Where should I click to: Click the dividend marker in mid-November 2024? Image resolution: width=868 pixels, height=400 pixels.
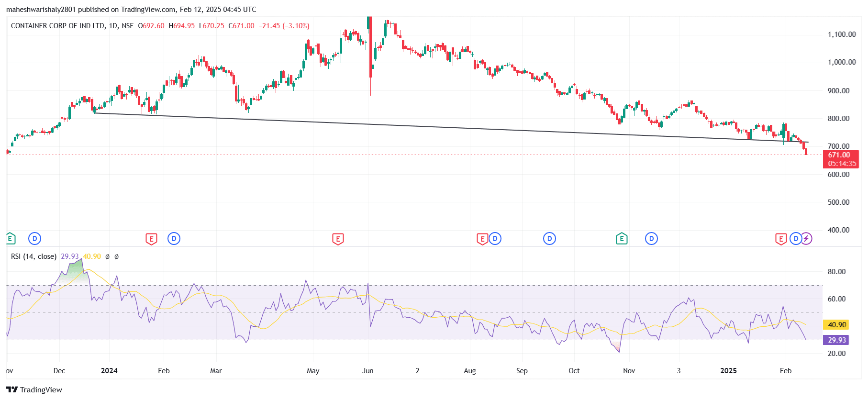[x=651, y=238]
